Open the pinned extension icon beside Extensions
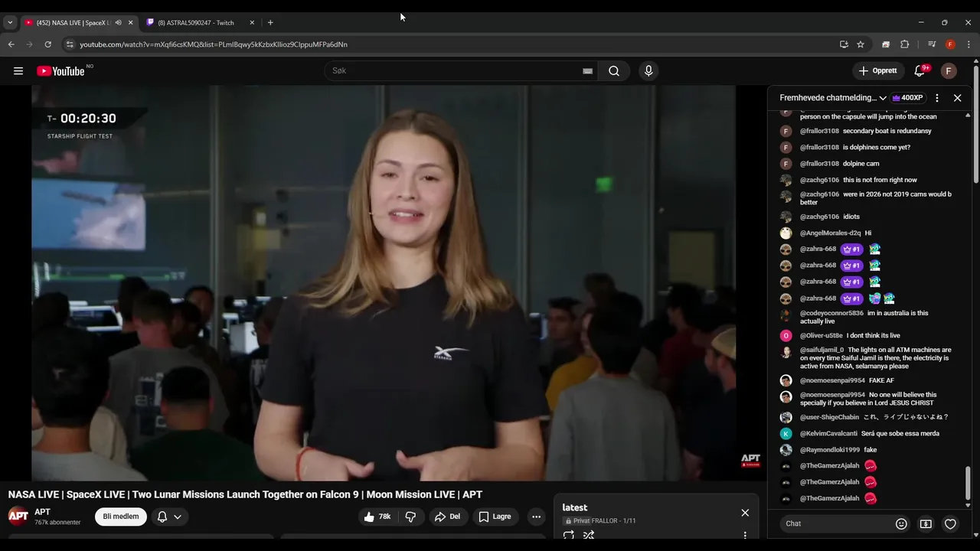980x551 pixels. 886,44
